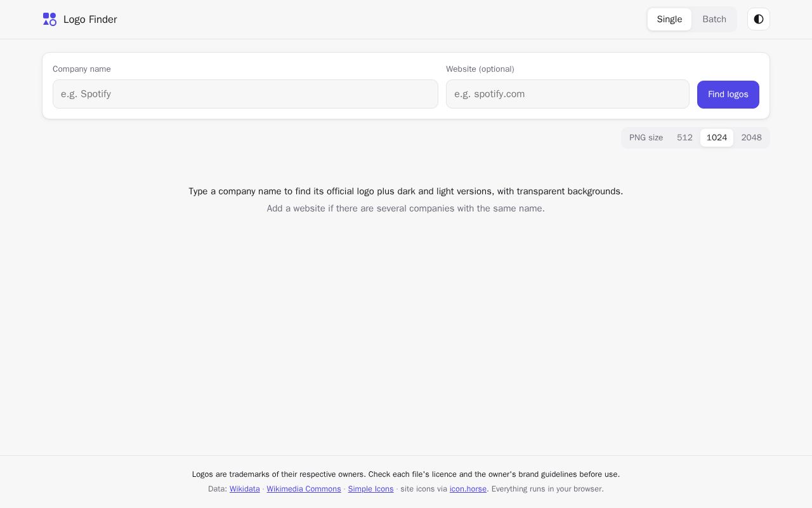This screenshot has height=508, width=812.
Task: Click the Find logos button
Action: pyautogui.click(x=728, y=95)
